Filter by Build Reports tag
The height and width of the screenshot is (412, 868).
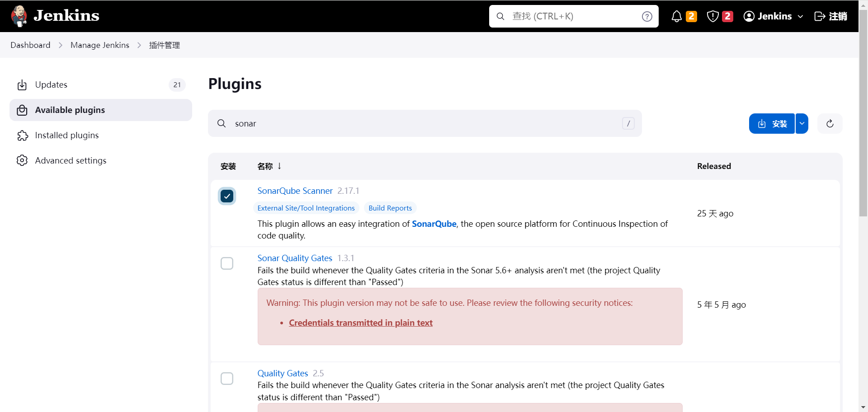tap(390, 208)
